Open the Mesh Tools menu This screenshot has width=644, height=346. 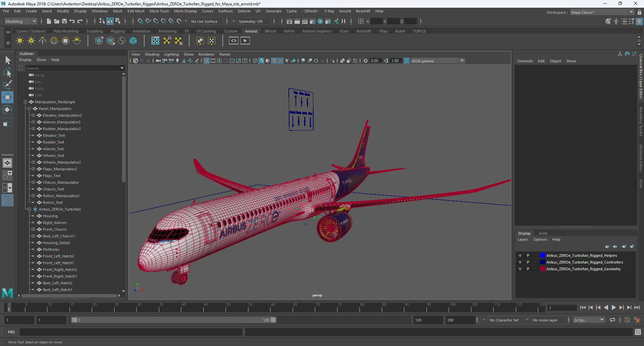(159, 11)
